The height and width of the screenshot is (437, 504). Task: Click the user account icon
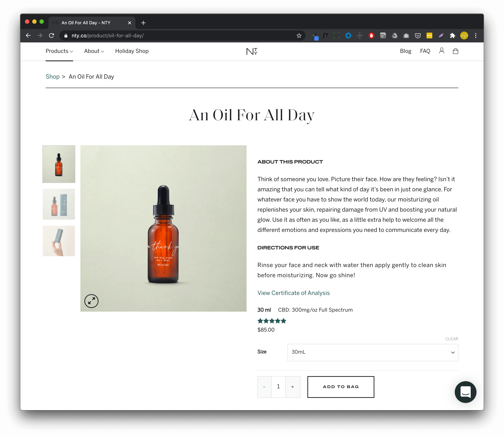coord(441,51)
